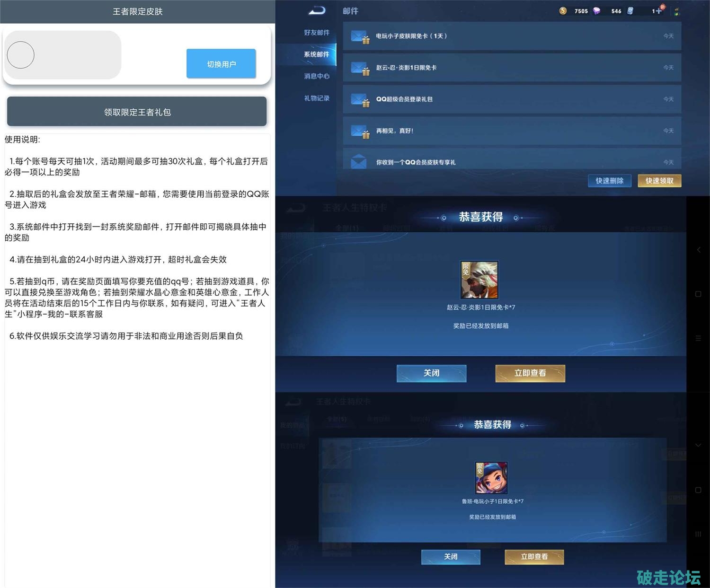This screenshot has width=710, height=588.
Task: Open the opened envelope QQ会员皮肤专享礼 mail
Action: (x=359, y=162)
